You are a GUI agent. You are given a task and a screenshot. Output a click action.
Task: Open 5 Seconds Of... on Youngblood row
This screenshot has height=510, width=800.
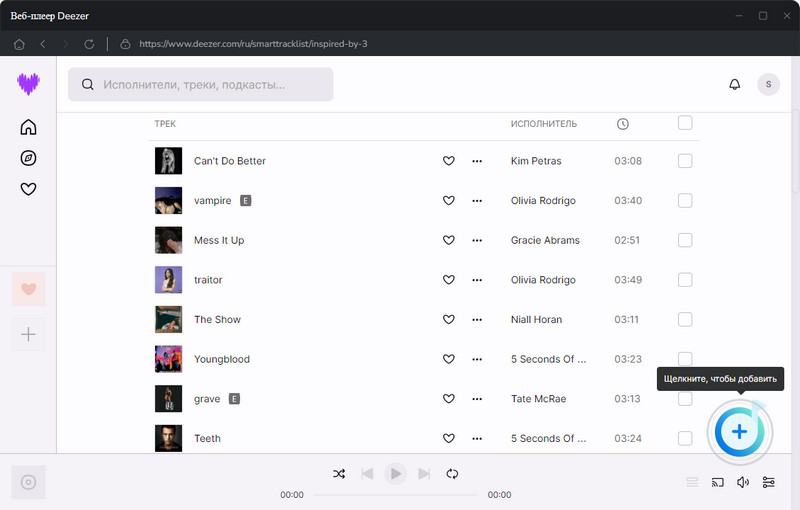548,360
